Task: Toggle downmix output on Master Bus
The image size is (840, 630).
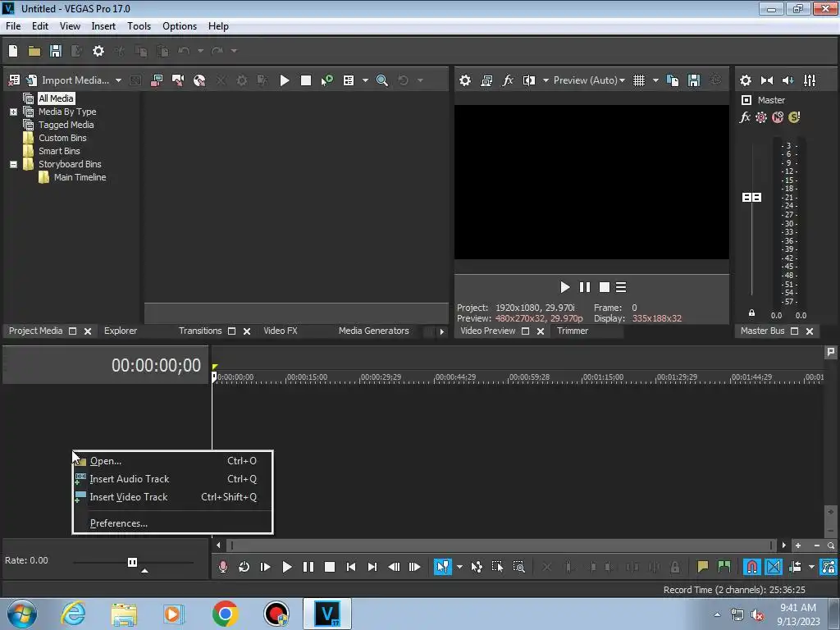Action: click(767, 80)
